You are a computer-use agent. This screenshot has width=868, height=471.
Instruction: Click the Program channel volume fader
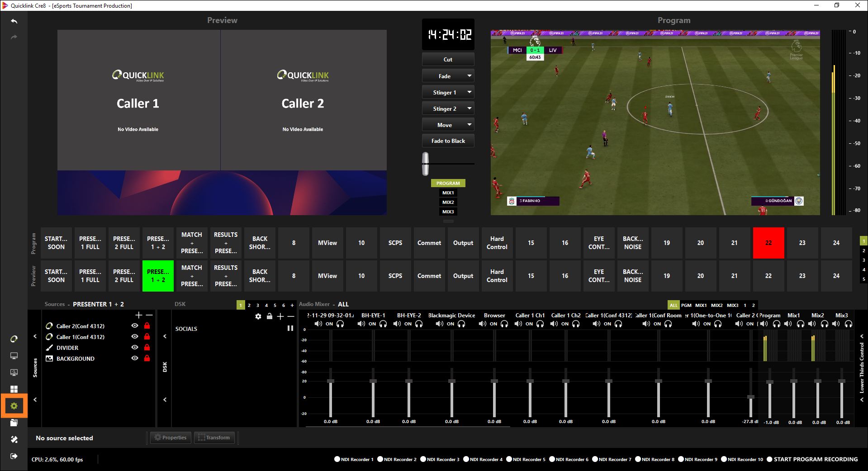(x=770, y=382)
